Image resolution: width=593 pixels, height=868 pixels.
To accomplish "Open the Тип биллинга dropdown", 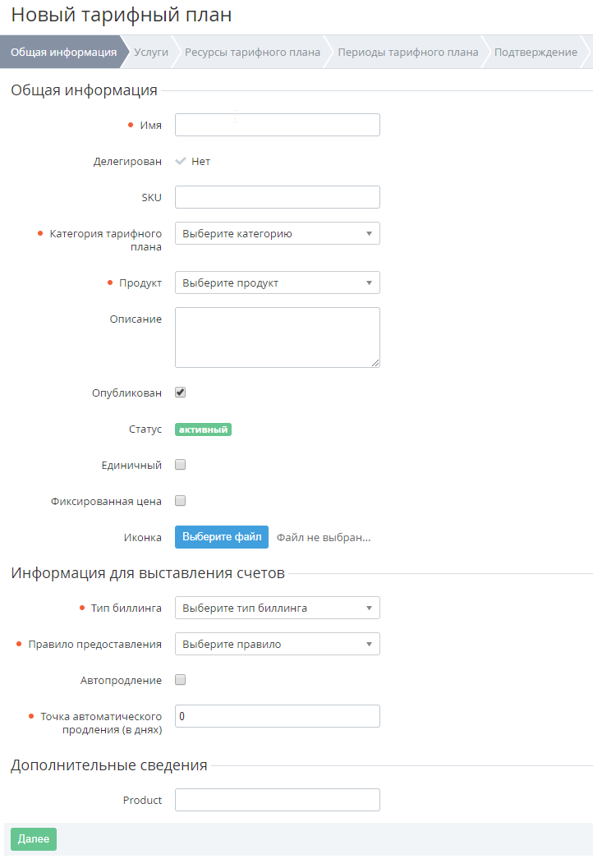I will (x=278, y=608).
